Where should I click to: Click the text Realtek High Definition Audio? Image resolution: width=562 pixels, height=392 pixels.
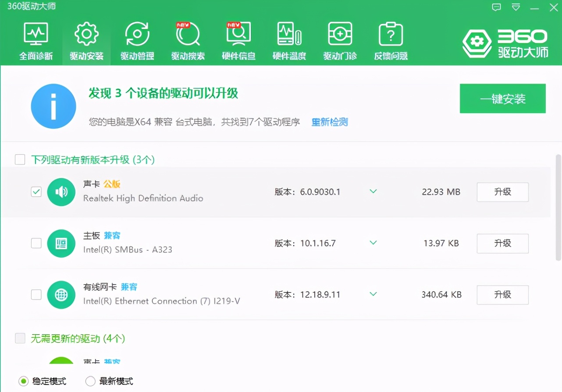pos(143,199)
